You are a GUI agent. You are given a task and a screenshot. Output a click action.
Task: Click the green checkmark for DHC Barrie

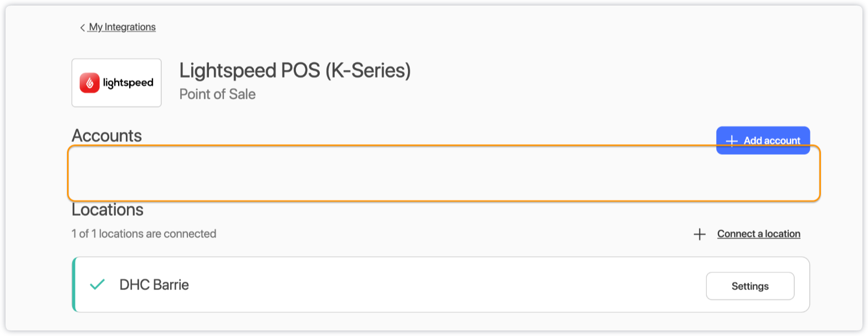[x=97, y=285]
